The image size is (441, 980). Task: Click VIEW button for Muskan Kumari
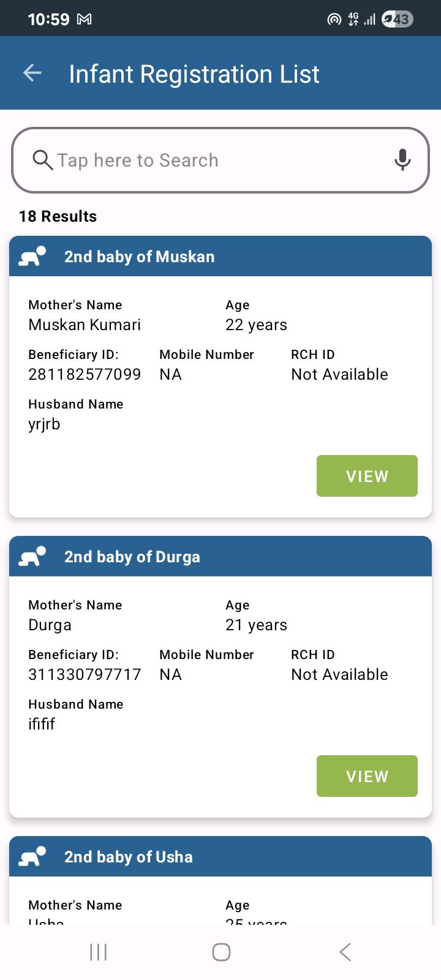tap(367, 476)
